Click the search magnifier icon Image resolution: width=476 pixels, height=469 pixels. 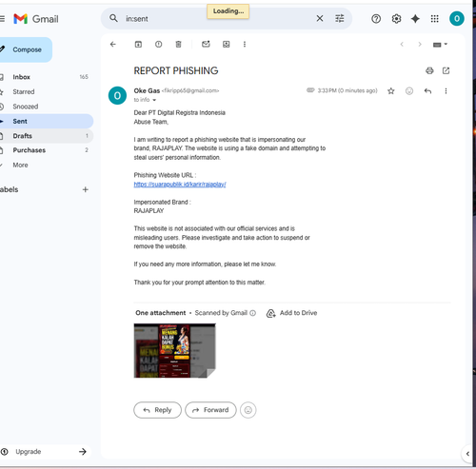(x=113, y=18)
